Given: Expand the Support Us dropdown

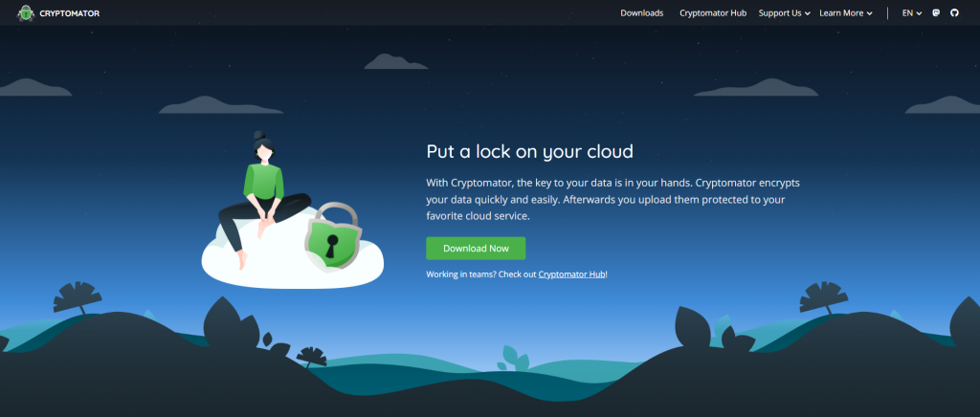Looking at the screenshot, I should 785,13.
